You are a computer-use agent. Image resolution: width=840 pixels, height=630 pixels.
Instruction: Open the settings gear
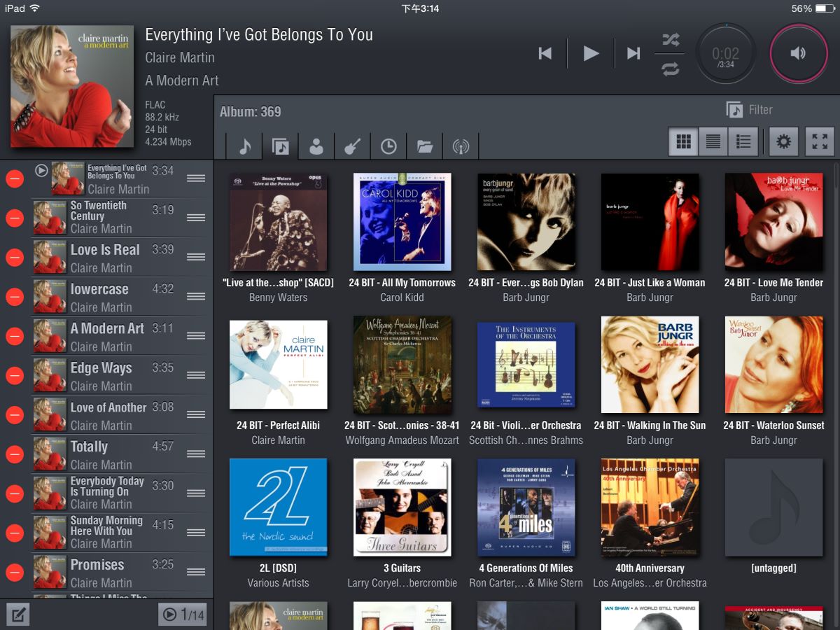tap(784, 142)
